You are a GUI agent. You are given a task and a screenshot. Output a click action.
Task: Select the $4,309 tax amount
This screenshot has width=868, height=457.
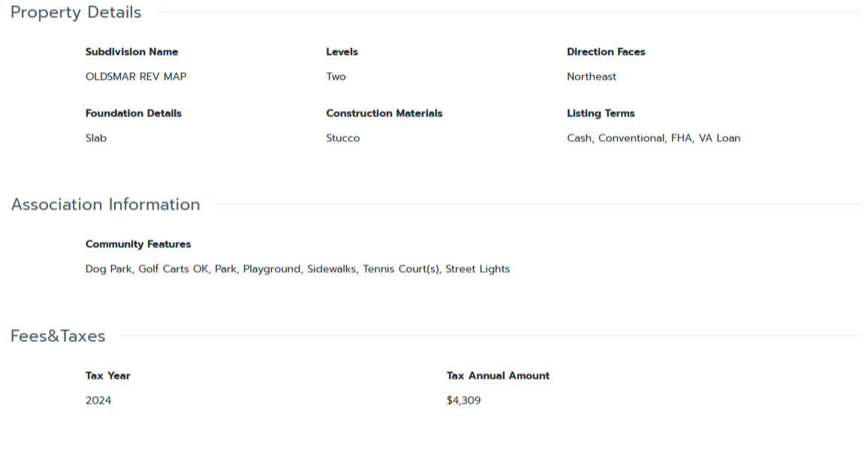(x=463, y=401)
